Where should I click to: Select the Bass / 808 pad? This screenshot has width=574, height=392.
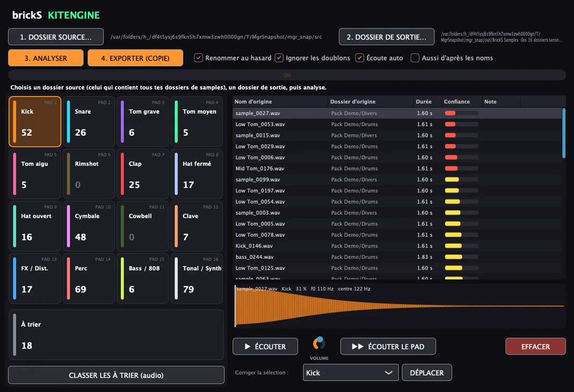pyautogui.click(x=143, y=279)
